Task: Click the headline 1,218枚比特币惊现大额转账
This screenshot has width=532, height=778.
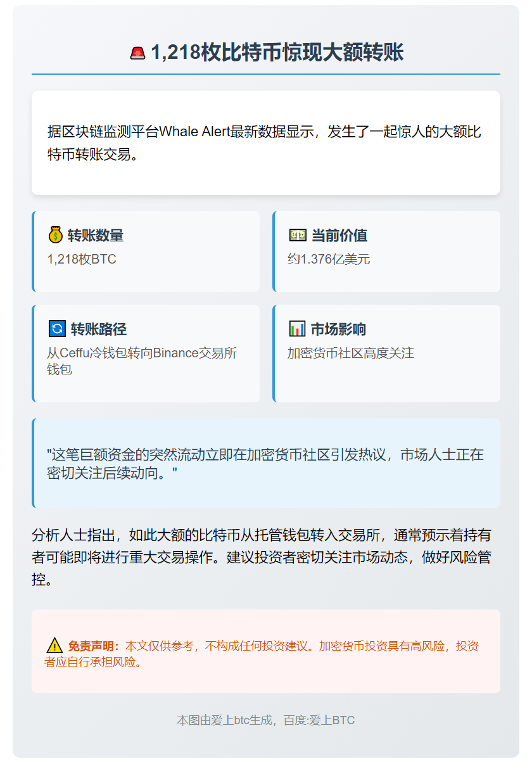Action: pos(277,53)
